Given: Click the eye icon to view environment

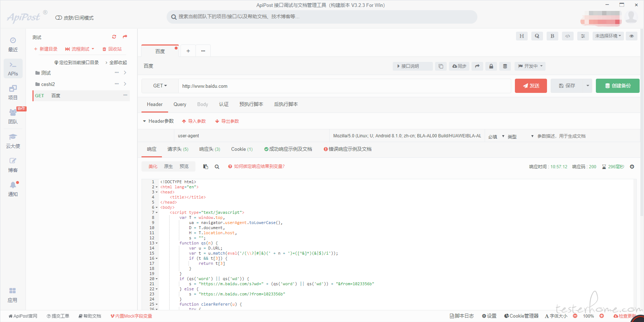Looking at the screenshot, I should [632, 36].
